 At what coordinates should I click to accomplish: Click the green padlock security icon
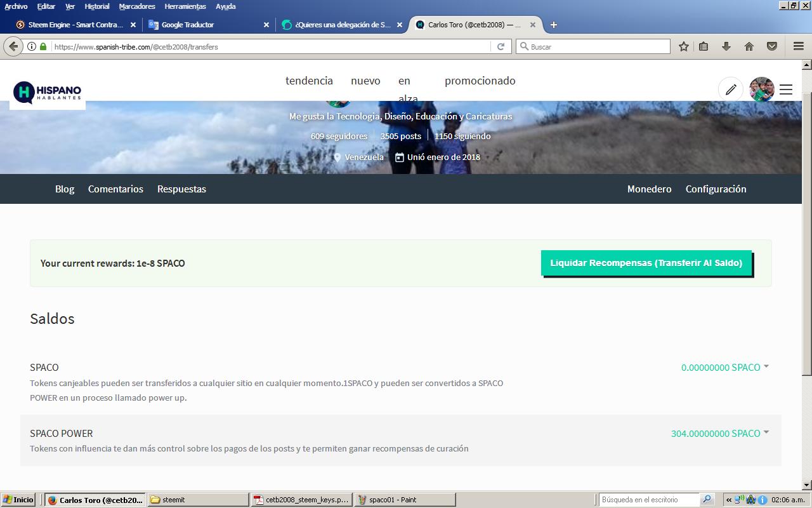tap(43, 46)
